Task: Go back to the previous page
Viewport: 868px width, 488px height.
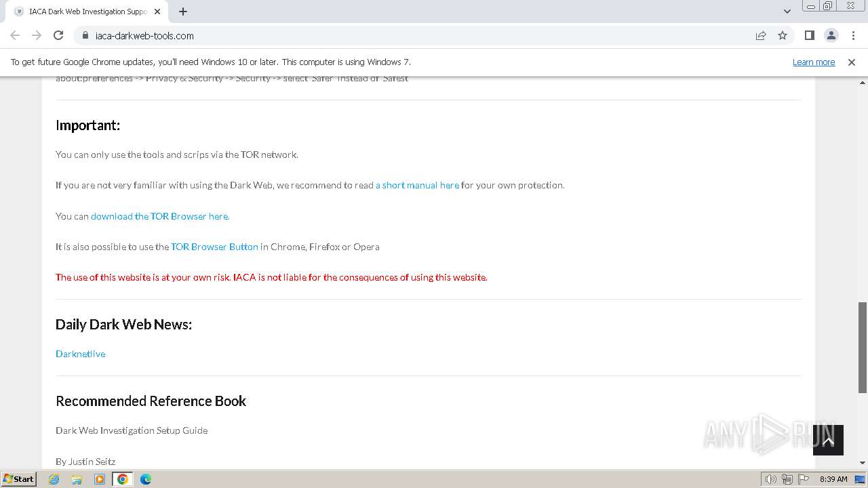Action: [x=15, y=35]
